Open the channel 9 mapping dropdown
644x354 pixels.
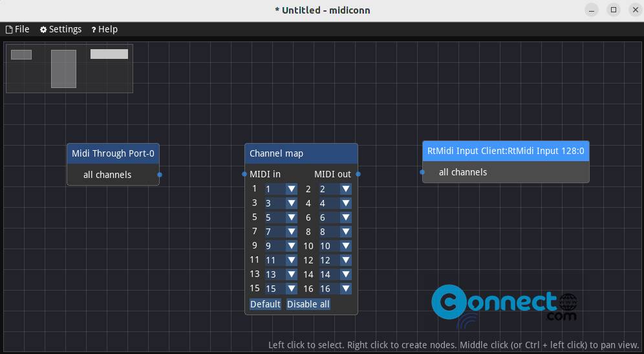click(x=281, y=246)
